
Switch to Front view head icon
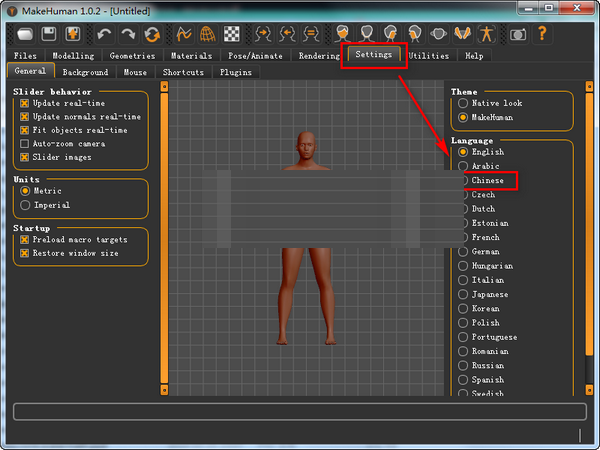click(x=342, y=34)
